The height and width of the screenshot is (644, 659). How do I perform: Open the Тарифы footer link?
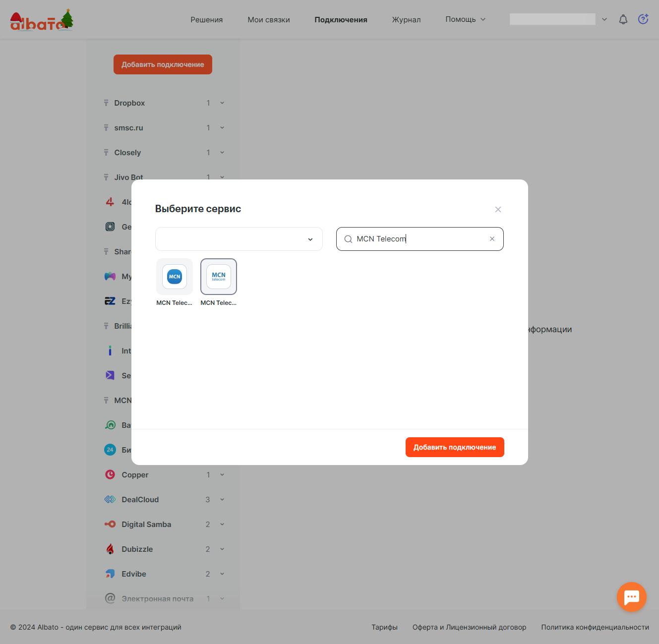[x=384, y=627]
